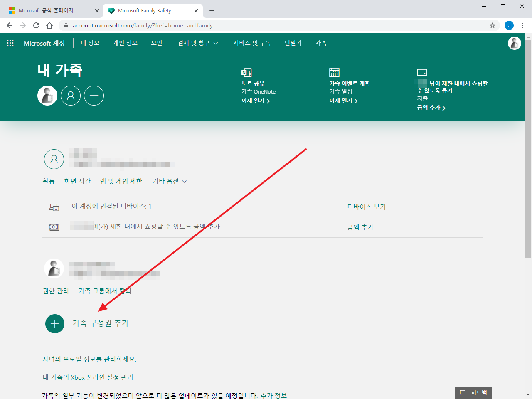
Task: Open the browser home page
Action: click(49, 25)
